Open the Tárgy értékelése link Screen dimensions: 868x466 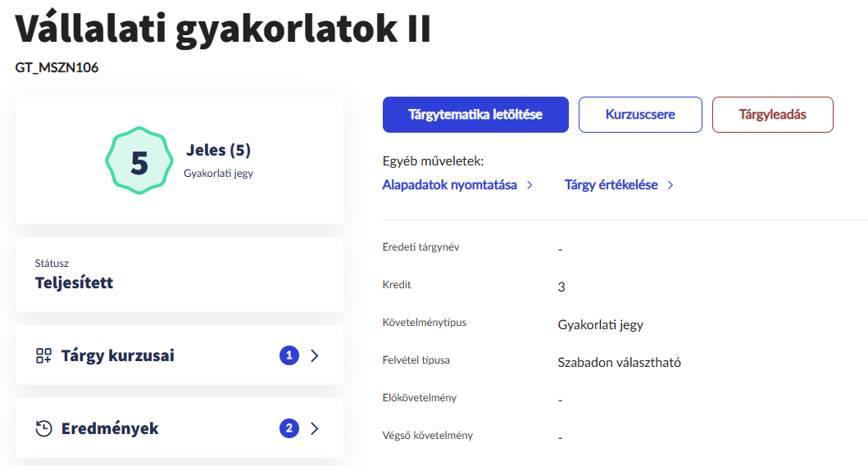(611, 185)
